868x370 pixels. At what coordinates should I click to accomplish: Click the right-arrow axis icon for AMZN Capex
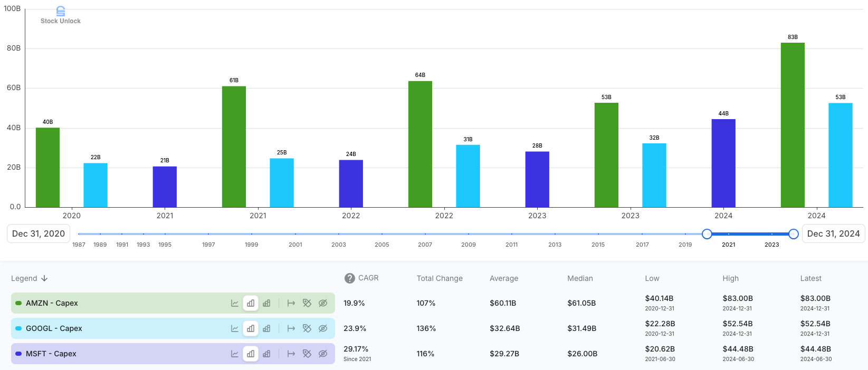[x=291, y=303]
